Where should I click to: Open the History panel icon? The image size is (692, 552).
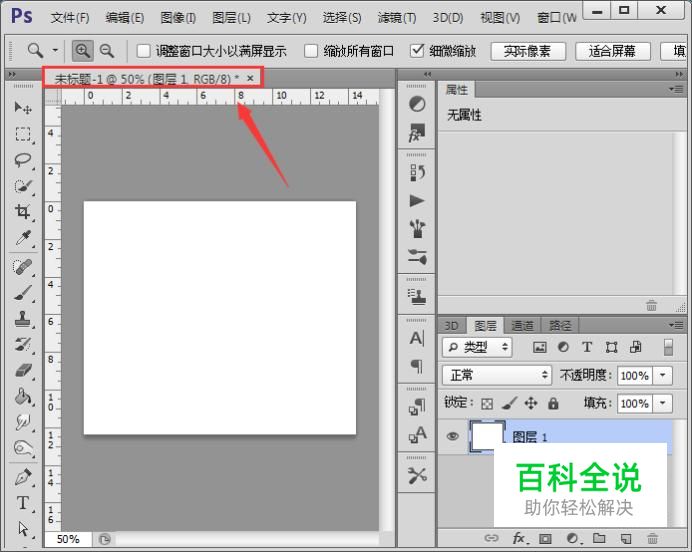point(417,173)
